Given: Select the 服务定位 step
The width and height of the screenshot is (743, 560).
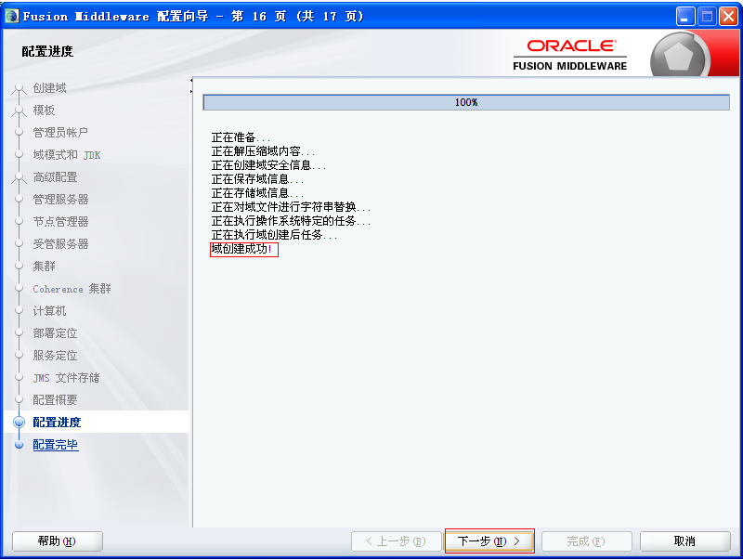Looking at the screenshot, I should (x=55, y=355).
